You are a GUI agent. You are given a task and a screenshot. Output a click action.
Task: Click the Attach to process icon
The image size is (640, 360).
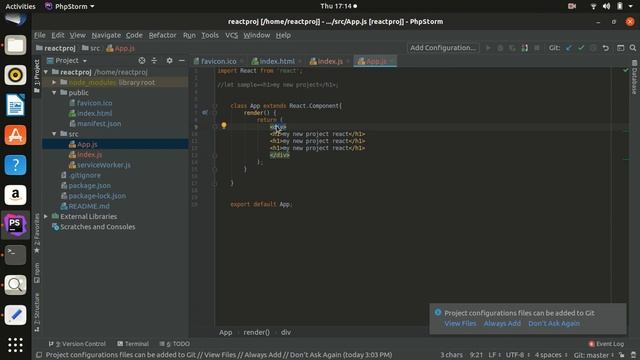524,48
